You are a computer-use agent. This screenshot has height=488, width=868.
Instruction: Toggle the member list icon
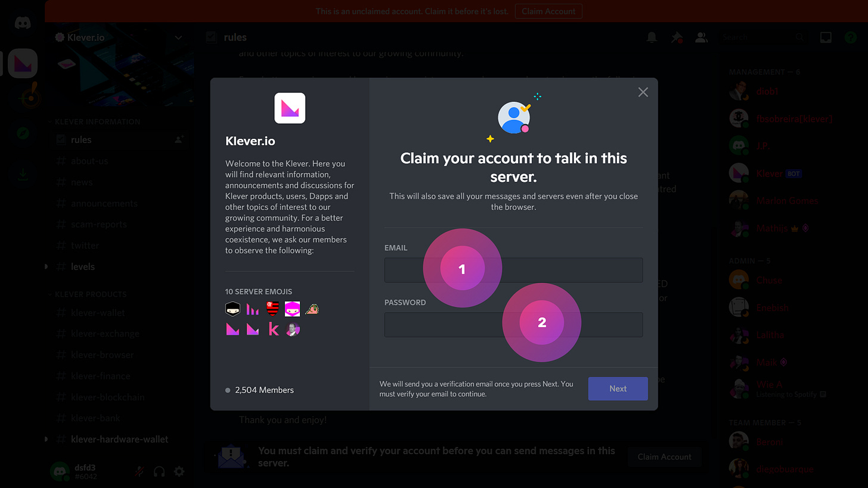(x=702, y=37)
